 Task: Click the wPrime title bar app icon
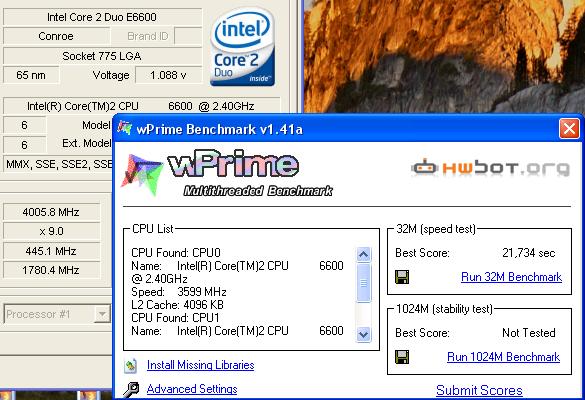click(125, 128)
